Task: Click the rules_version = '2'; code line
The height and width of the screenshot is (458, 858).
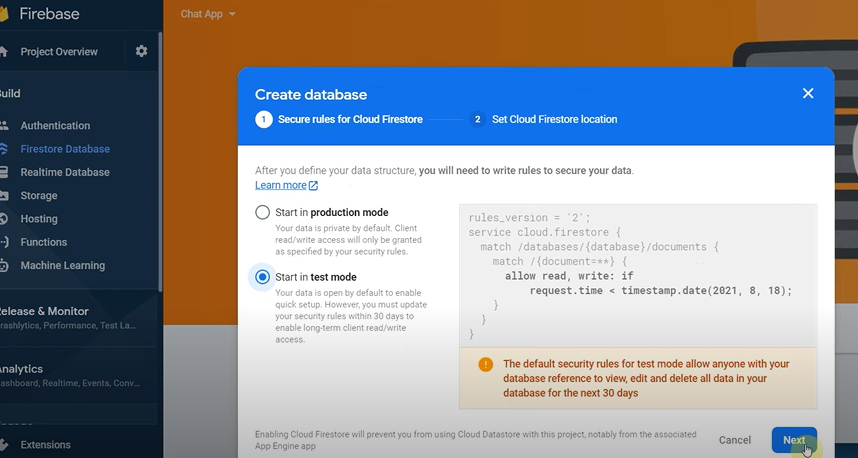Action: (530, 217)
